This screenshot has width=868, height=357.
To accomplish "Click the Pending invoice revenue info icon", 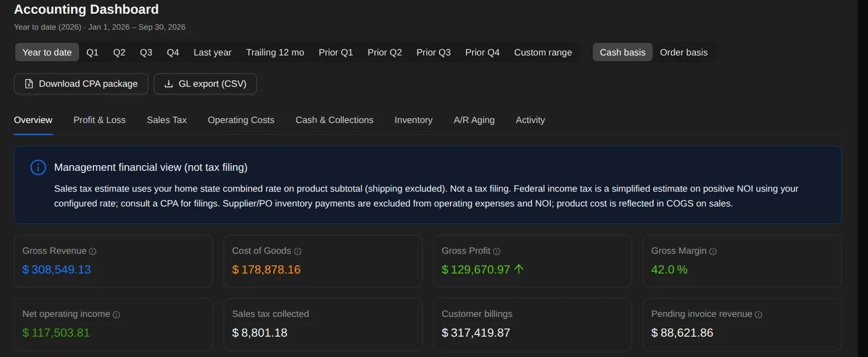I will point(759,315).
